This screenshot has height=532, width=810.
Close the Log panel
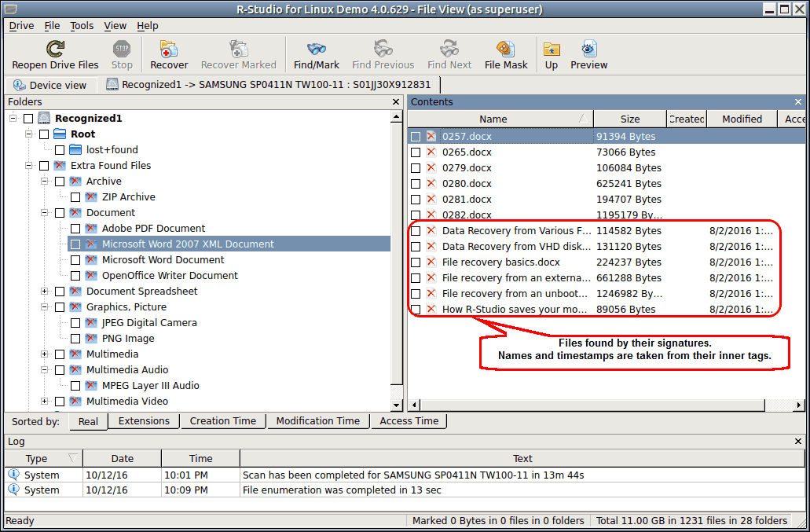tap(798, 442)
